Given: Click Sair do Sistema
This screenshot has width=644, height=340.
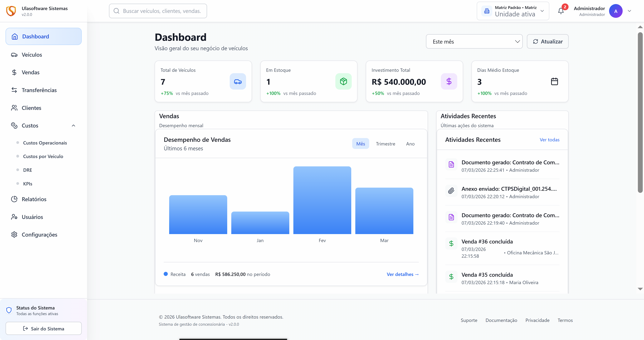Looking at the screenshot, I should click(43, 328).
